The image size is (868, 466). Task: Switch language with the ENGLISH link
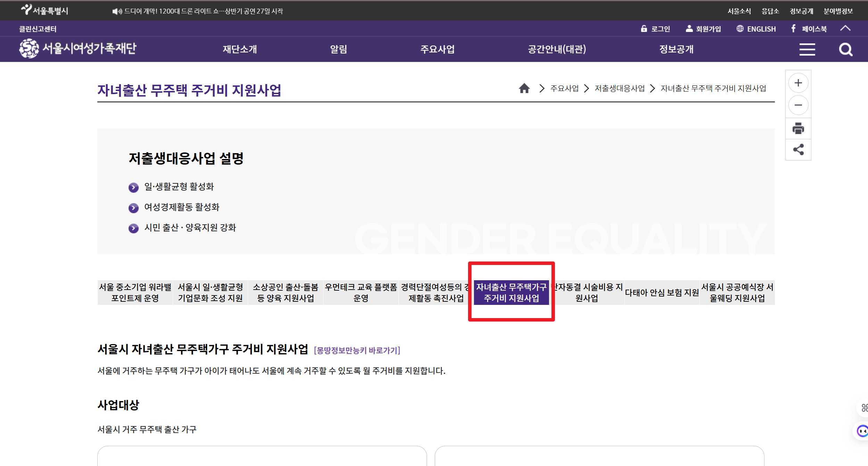point(756,29)
